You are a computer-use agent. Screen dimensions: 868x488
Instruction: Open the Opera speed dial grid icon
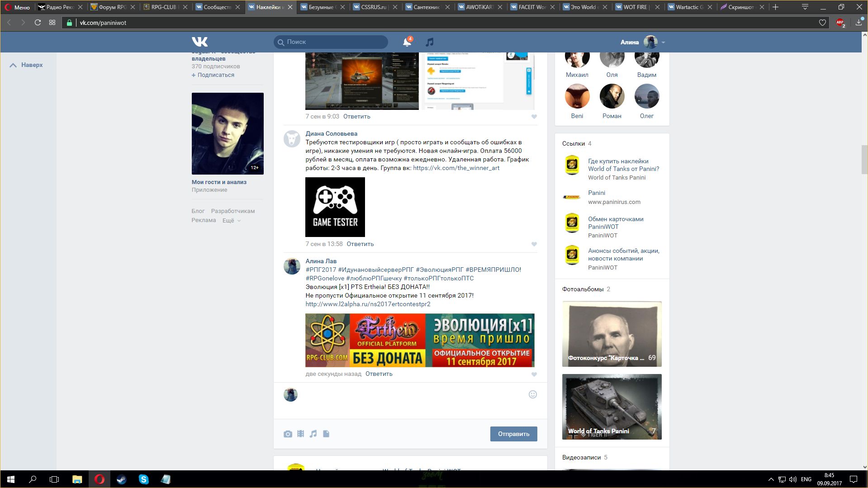tap(52, 23)
